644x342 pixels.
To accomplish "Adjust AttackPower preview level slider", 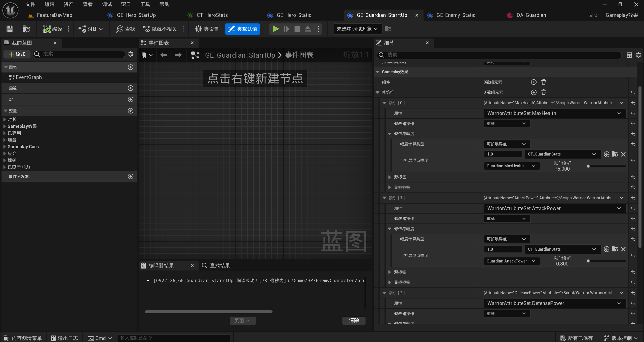I will (607, 261).
